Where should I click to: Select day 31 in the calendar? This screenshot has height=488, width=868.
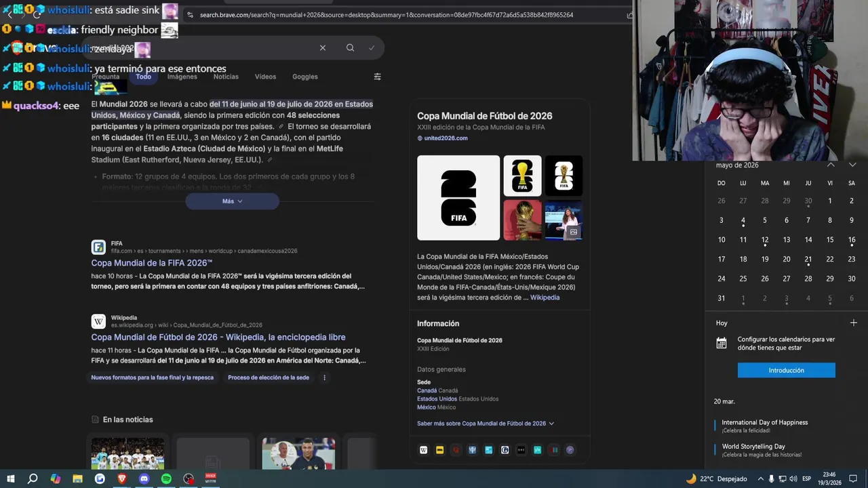[x=722, y=298]
